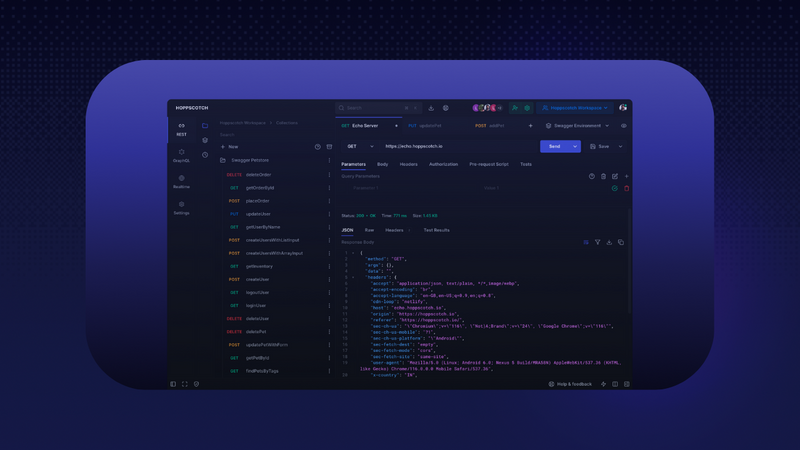Toggle horizontal layout icon in footer
Viewport: 800px width, 450px height.
click(615, 384)
